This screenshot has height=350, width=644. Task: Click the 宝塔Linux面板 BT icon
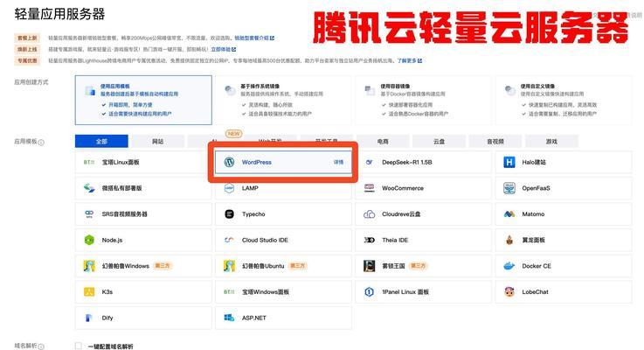tap(89, 162)
